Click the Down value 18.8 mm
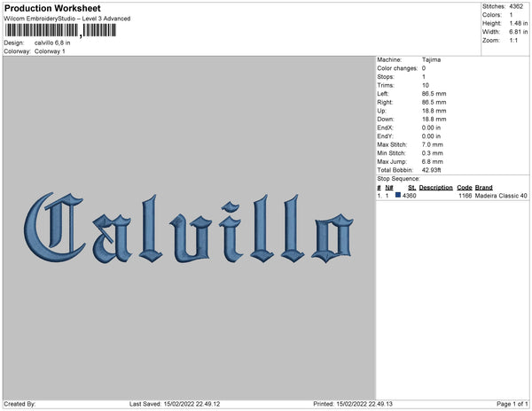This screenshot has width=532, height=411. point(434,120)
